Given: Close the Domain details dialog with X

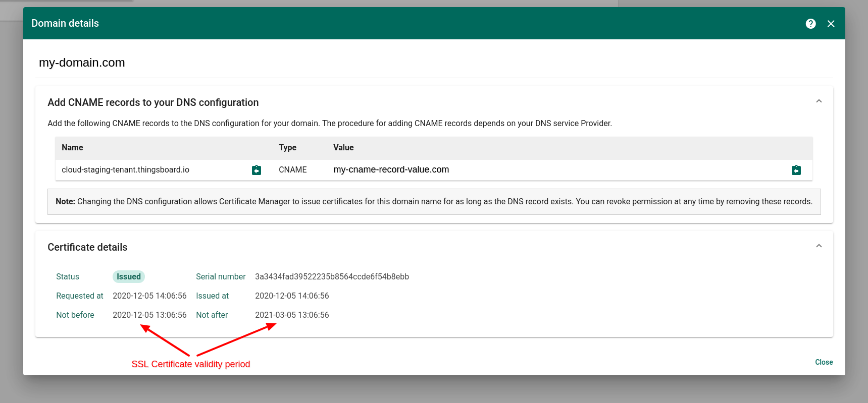Looking at the screenshot, I should click(831, 24).
